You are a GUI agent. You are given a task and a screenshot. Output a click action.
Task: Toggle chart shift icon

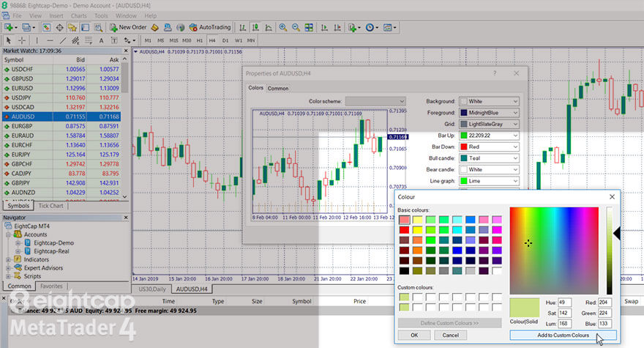(x=337, y=28)
